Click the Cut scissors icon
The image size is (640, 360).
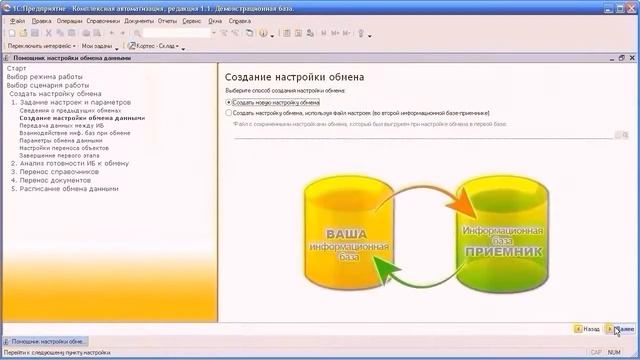(x=49, y=33)
